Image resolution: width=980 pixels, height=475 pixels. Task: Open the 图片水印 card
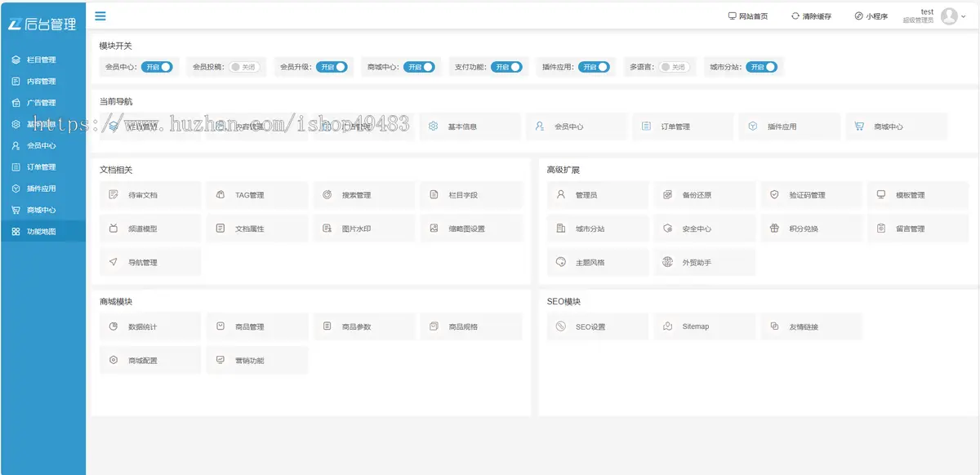pos(364,229)
